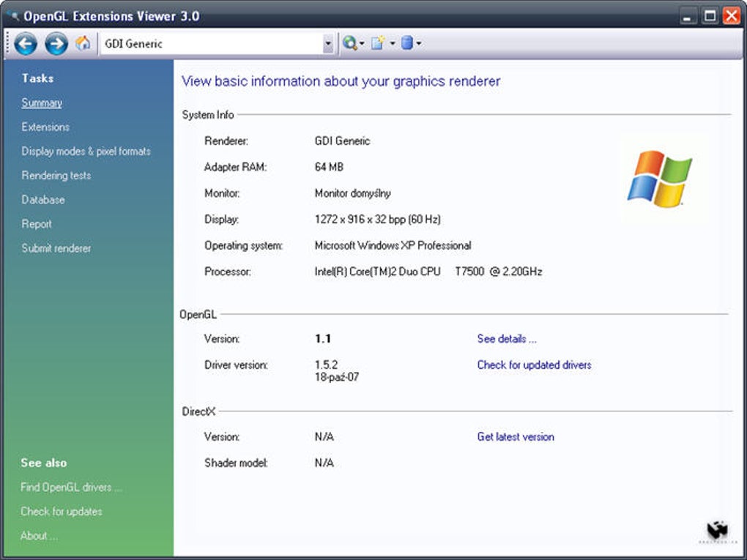Click the Tasks sidebar heading
The height and width of the screenshot is (560, 747).
(37, 78)
